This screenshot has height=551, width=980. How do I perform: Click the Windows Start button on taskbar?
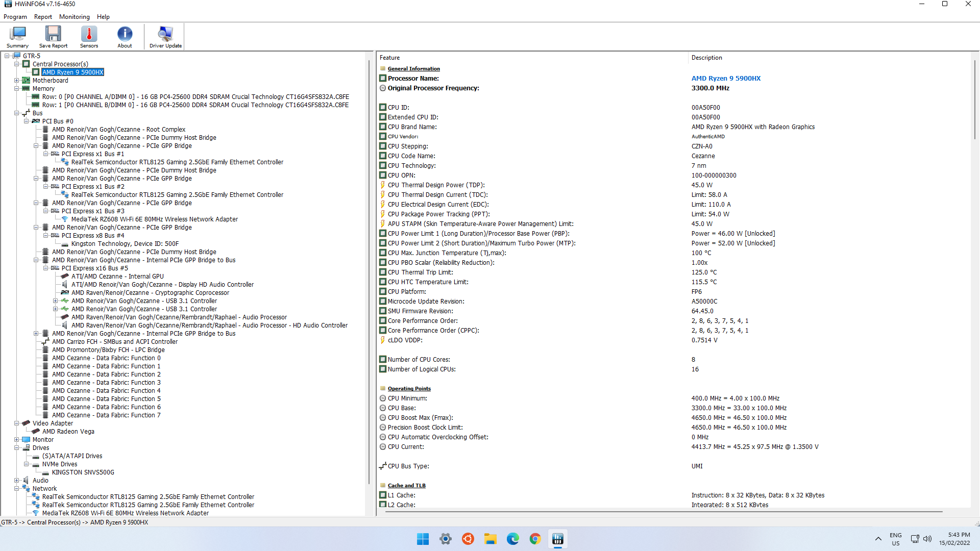[423, 539]
